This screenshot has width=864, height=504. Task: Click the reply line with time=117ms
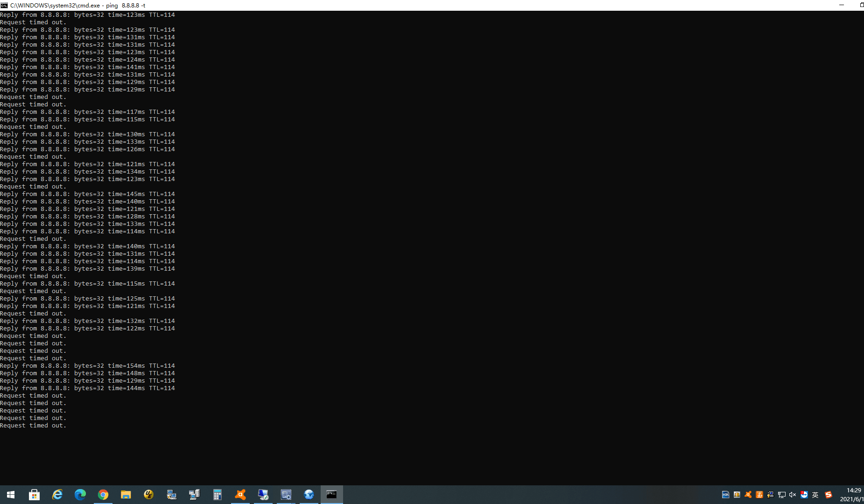(87, 112)
